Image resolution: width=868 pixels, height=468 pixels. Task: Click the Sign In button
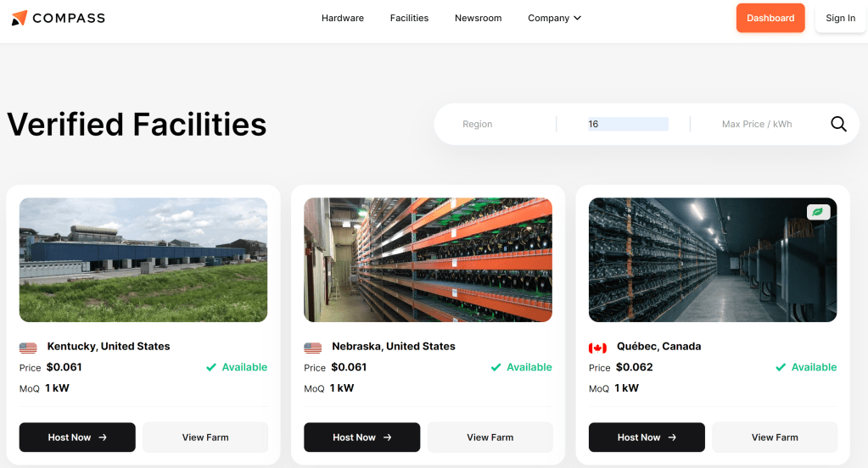tap(840, 18)
